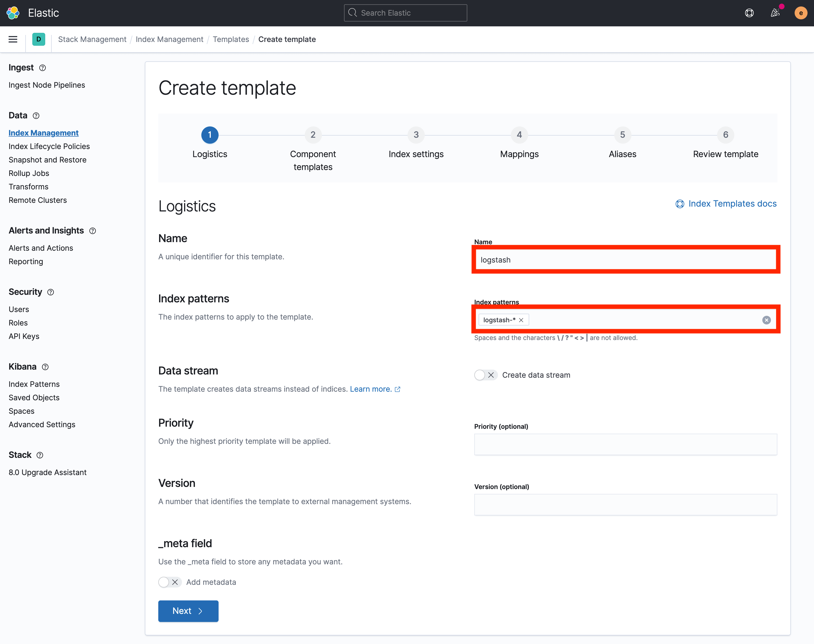
Task: Open Rollup Jobs in sidebar
Action: (x=29, y=174)
